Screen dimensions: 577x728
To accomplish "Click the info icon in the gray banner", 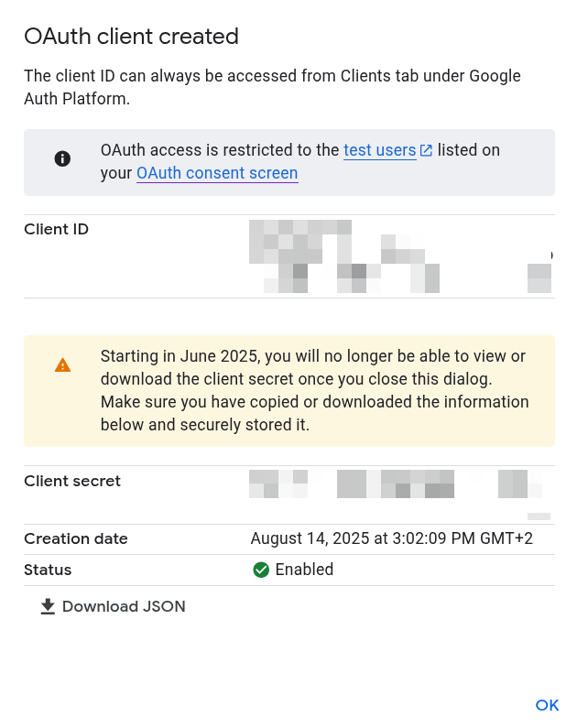I will point(62,158).
